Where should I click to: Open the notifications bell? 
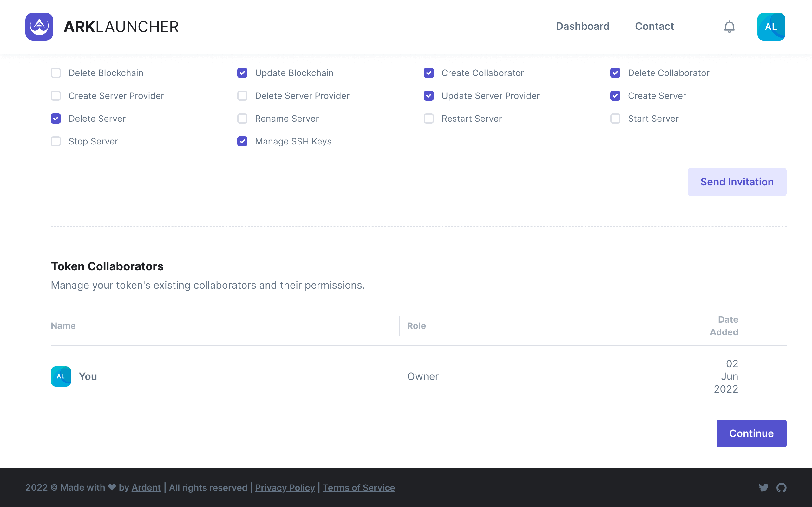(729, 27)
